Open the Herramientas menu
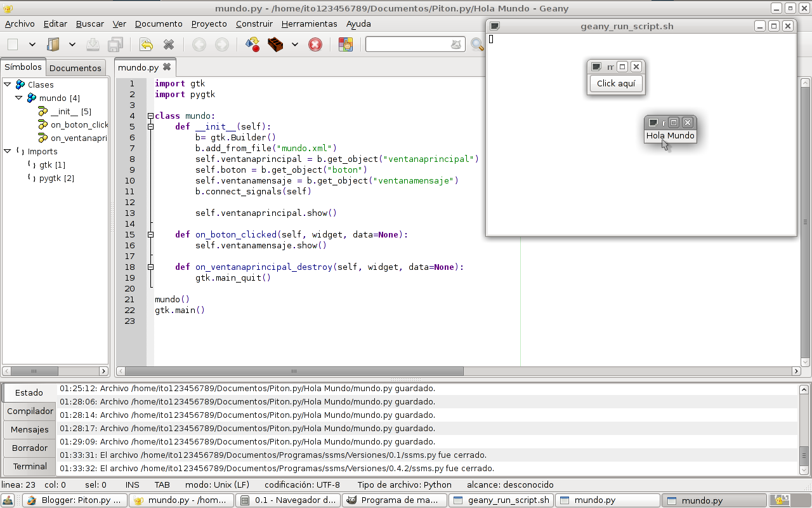812x508 pixels. [x=310, y=23]
